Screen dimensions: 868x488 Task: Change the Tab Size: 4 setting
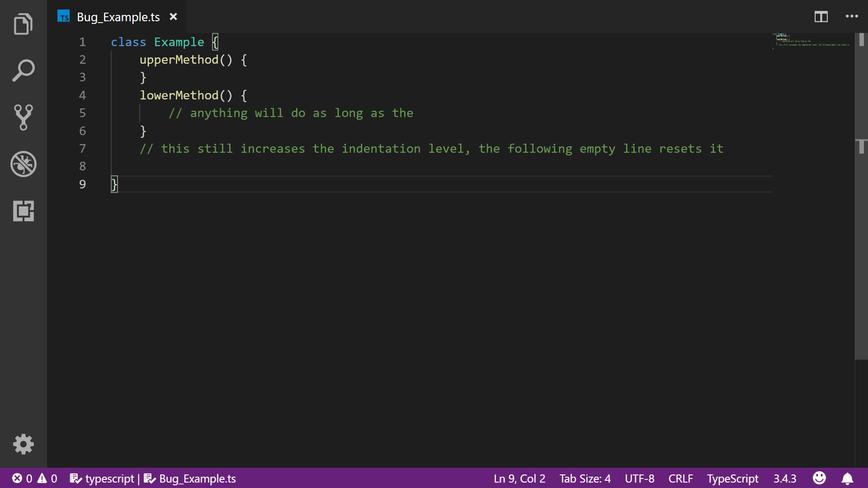pos(585,479)
